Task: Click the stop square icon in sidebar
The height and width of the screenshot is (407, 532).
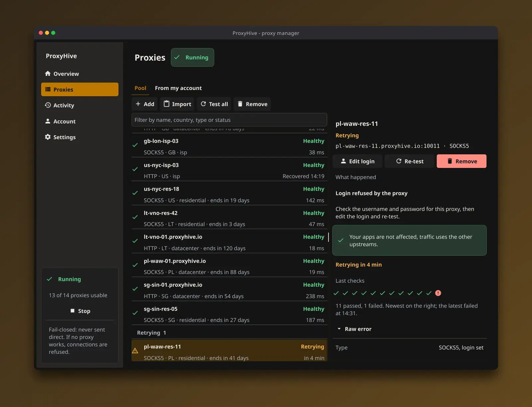Action: coord(72,311)
